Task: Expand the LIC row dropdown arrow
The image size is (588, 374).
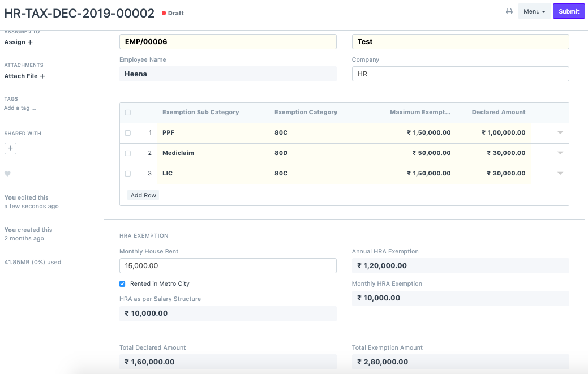Action: 560,174
